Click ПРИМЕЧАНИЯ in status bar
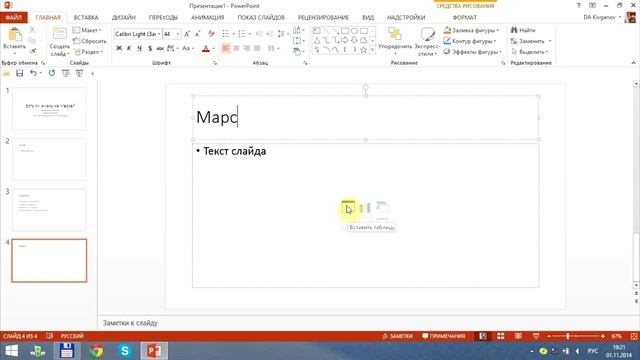The image size is (640, 360). click(x=444, y=336)
